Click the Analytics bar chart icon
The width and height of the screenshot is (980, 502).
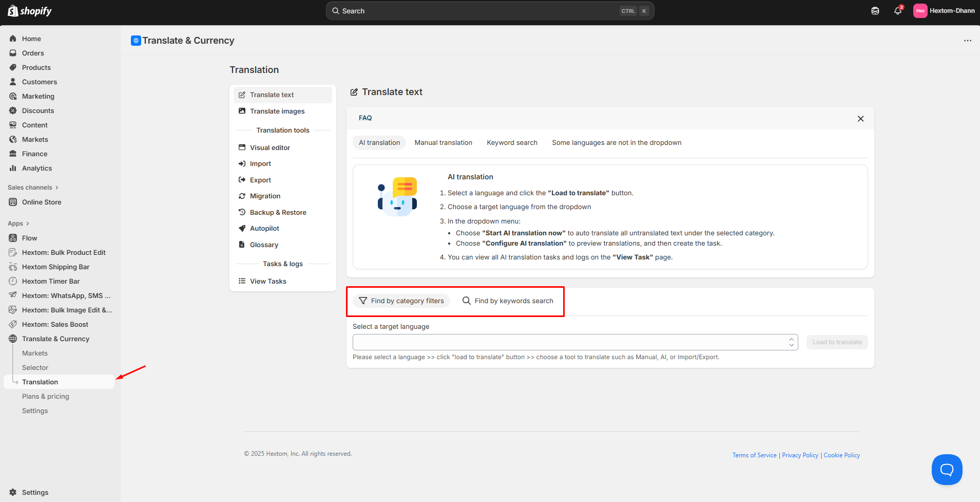13,168
